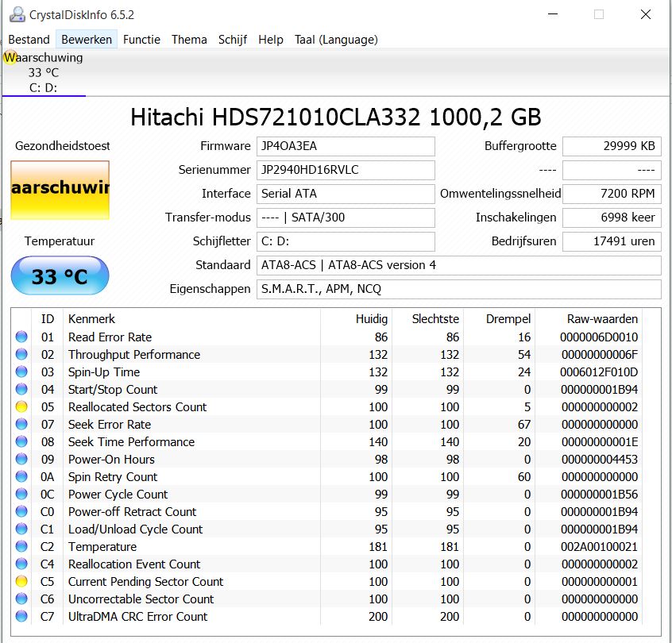Click blue status orb for Spin Retry Count

click(x=21, y=476)
